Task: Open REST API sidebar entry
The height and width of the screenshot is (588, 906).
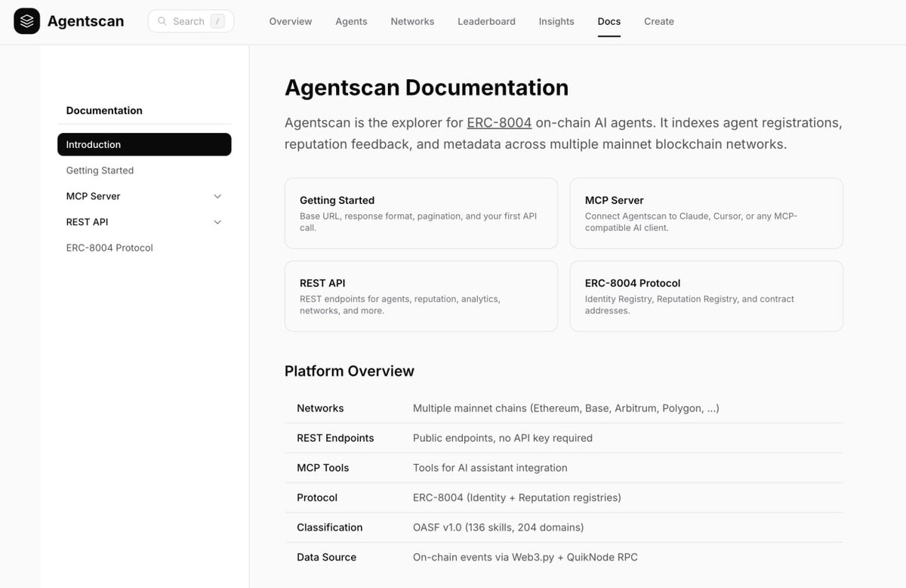Action: 88,222
